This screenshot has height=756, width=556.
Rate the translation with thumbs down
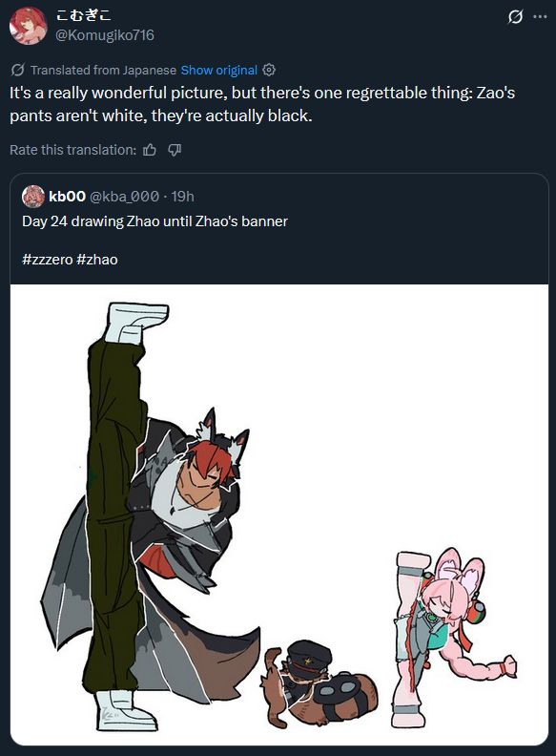point(175,150)
